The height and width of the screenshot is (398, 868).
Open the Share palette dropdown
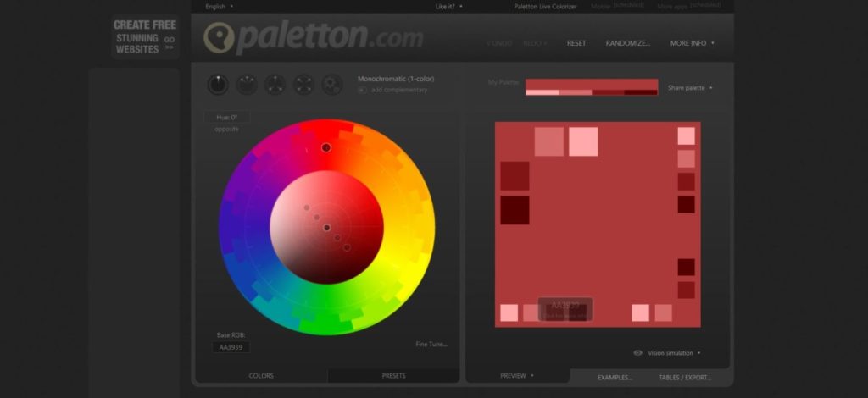coord(690,88)
